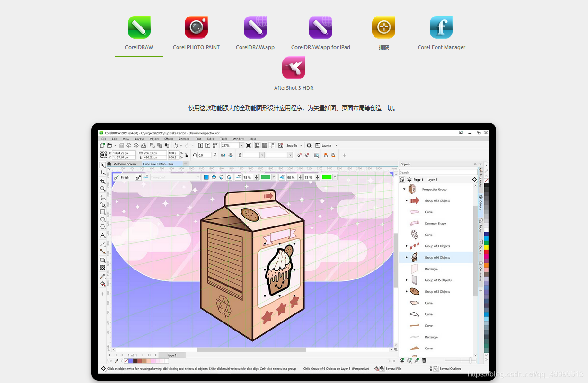This screenshot has width=588, height=383.
Task: Select the Transparency tool in toolbox
Action: tap(102, 268)
